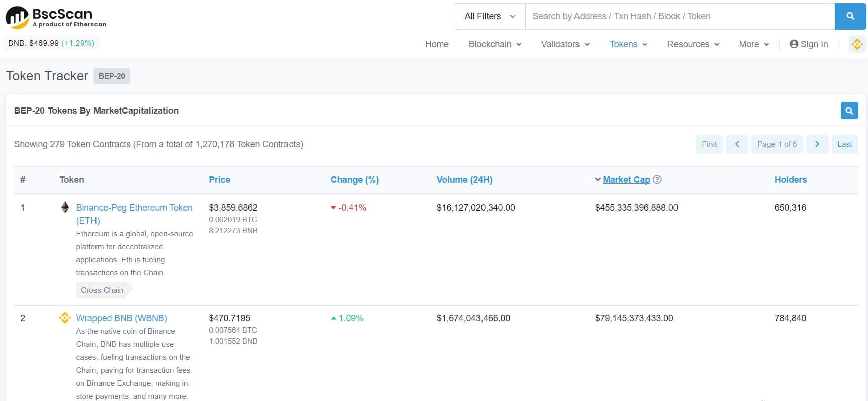Click the Binance chain icon beside Sign In

857,44
